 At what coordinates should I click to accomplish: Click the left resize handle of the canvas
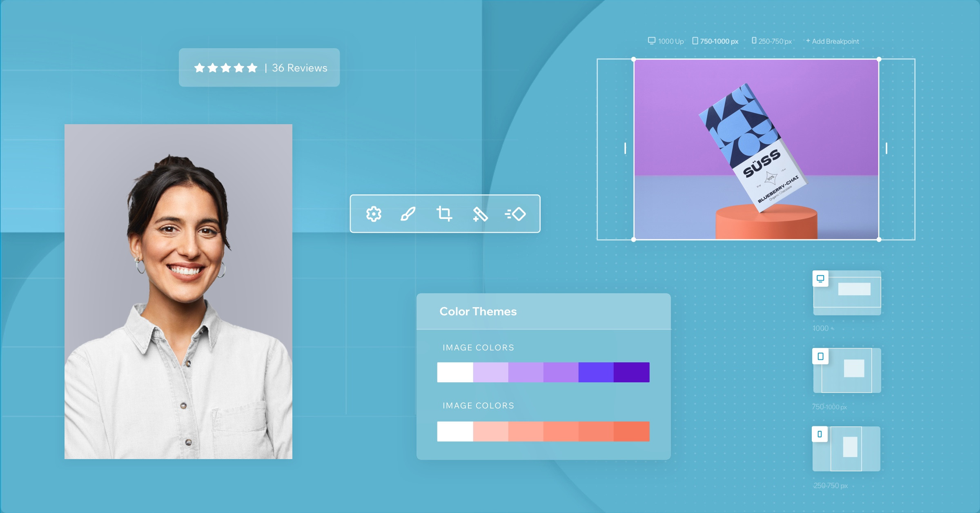[625, 148]
